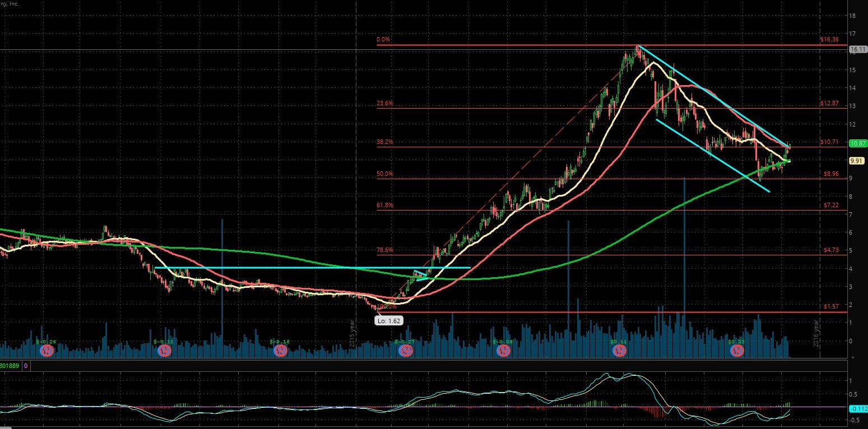Click the earnings icon labeled $-0.11
This screenshot has height=429, width=868.
point(165,351)
